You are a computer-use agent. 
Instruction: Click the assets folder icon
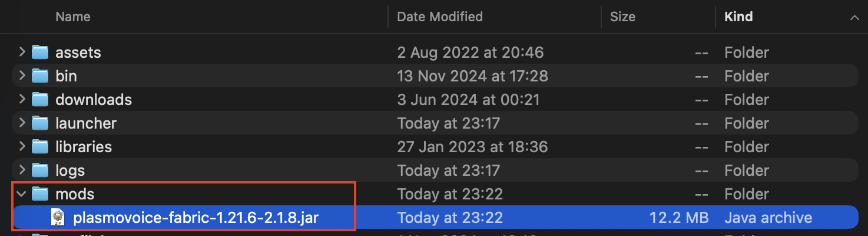(39, 53)
